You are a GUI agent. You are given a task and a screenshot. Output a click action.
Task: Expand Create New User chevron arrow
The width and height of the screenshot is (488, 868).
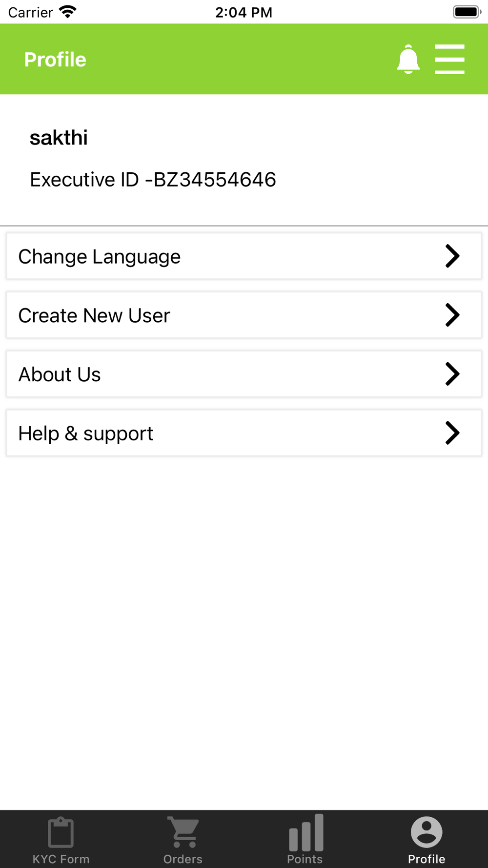click(x=452, y=315)
